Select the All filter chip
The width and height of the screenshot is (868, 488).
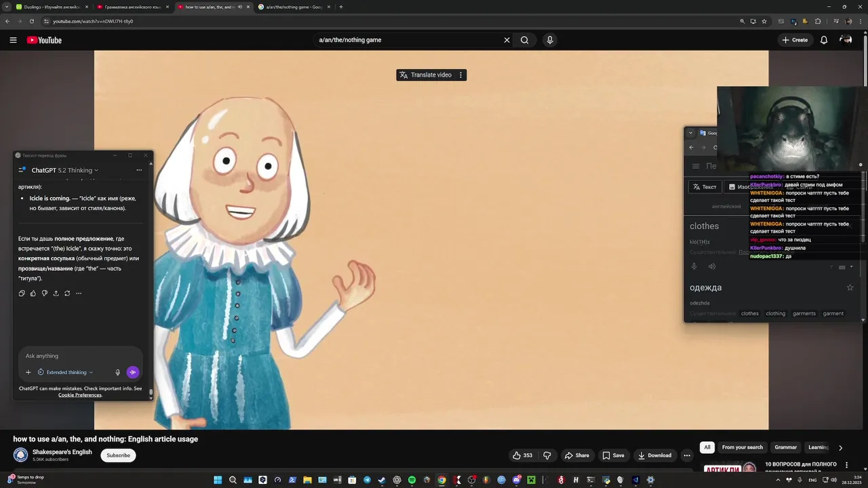(x=707, y=447)
